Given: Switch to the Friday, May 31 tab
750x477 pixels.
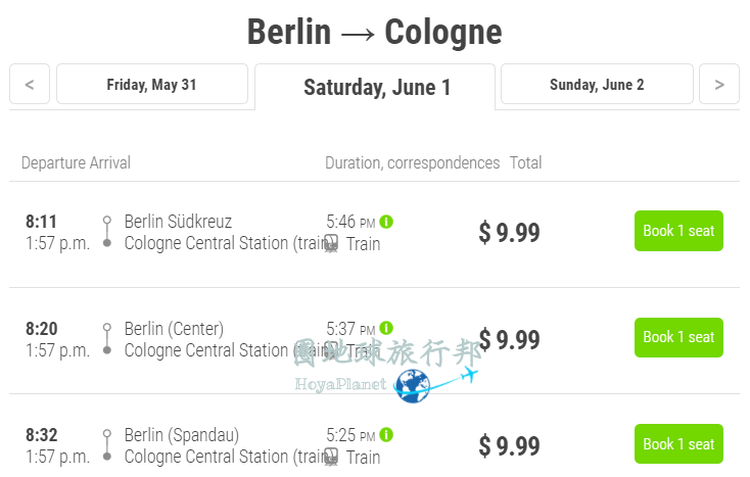Looking at the screenshot, I should coord(152,84).
